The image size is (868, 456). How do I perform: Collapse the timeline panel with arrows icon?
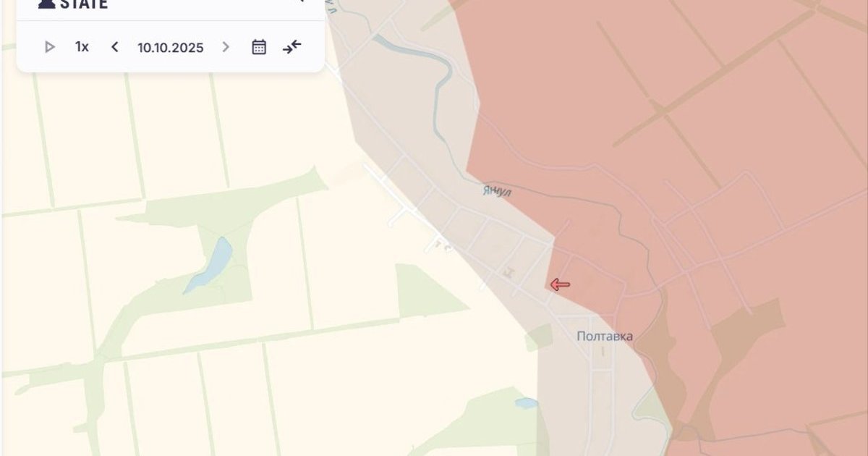point(292,47)
